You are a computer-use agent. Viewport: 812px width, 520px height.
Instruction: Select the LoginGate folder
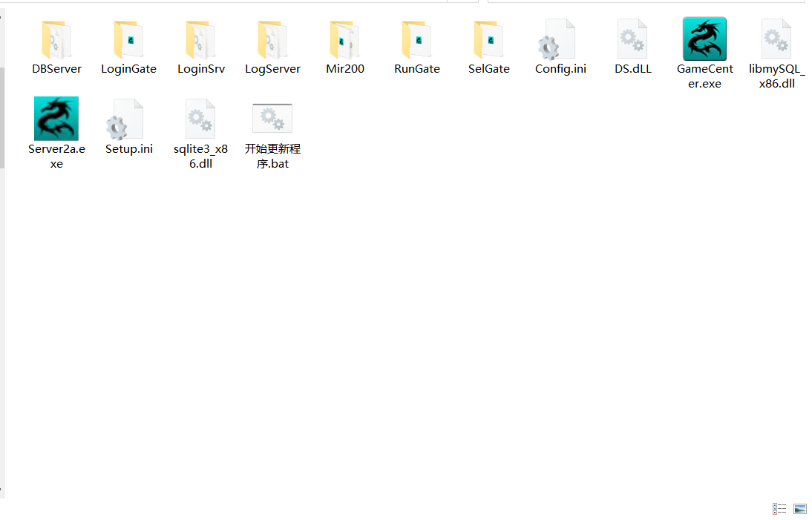(x=128, y=40)
